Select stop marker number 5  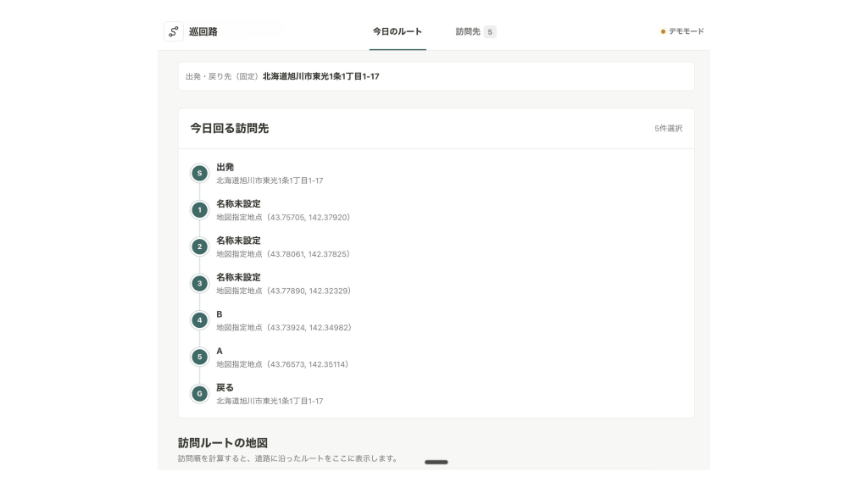[x=200, y=357]
